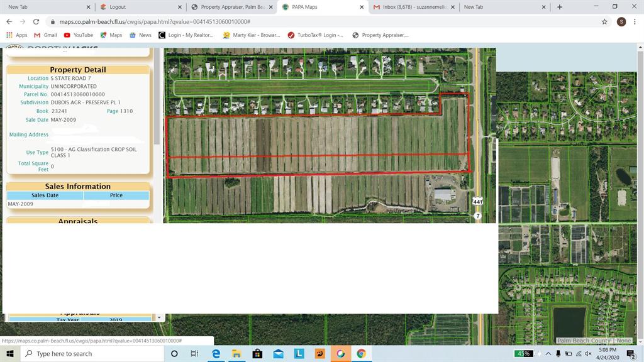
Task: Click the page reload icon in the browser toolbar
Action: (36, 21)
